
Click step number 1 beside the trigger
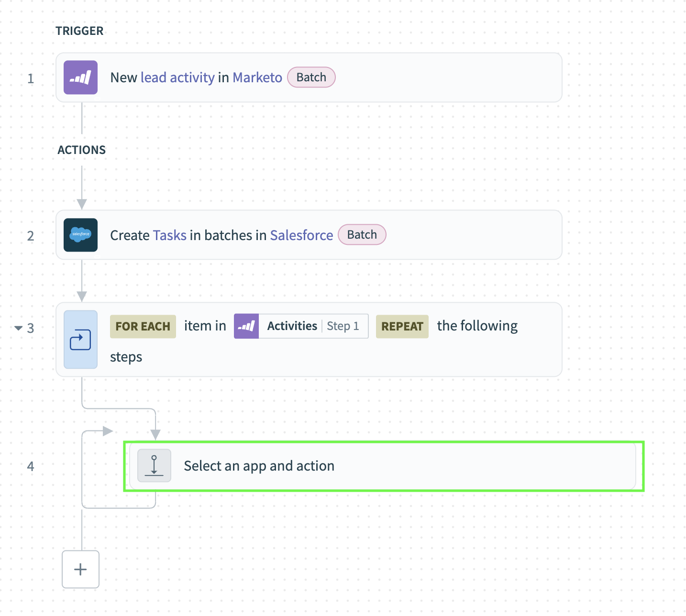(31, 78)
